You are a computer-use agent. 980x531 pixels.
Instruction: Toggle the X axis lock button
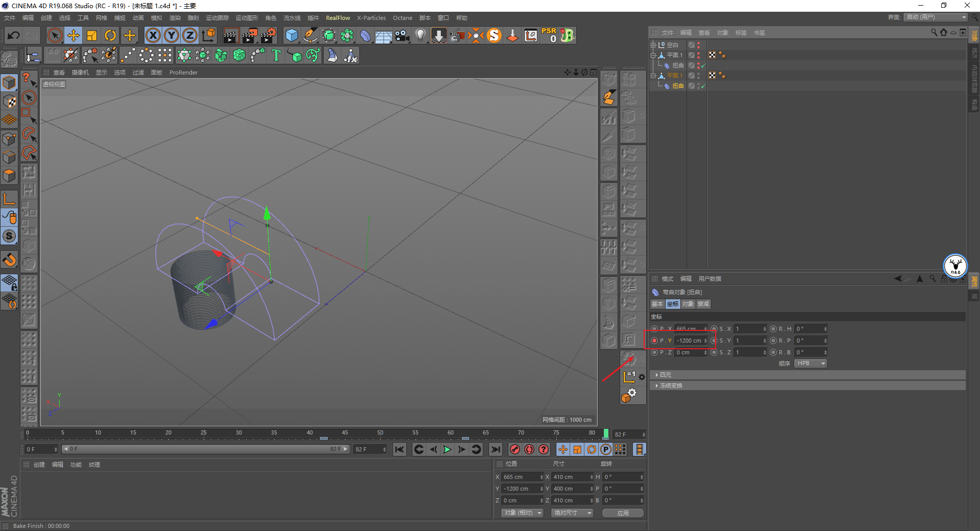click(153, 35)
